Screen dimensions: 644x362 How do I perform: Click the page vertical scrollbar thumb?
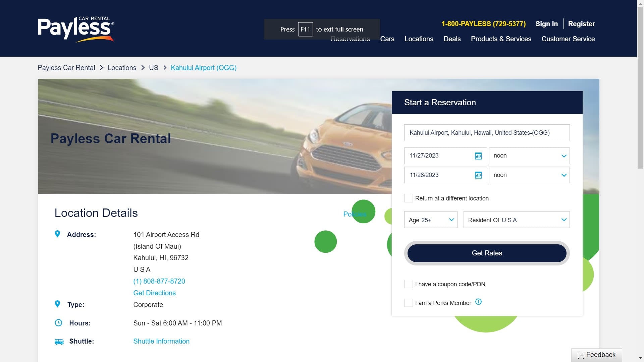(640, 87)
